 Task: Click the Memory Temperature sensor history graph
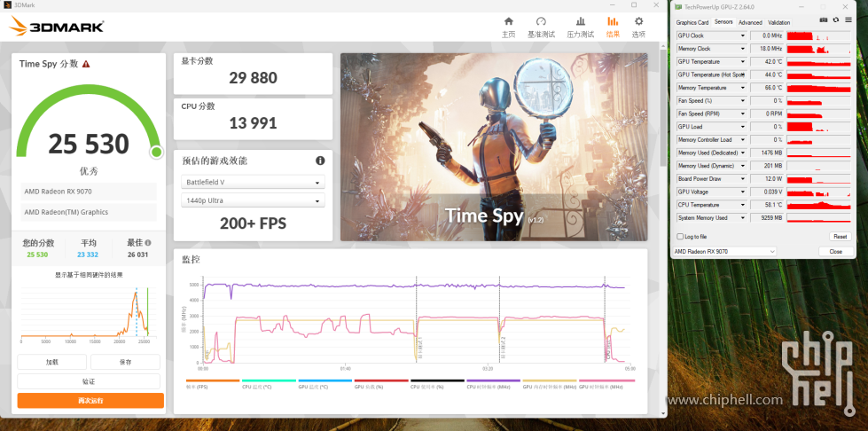(x=818, y=88)
